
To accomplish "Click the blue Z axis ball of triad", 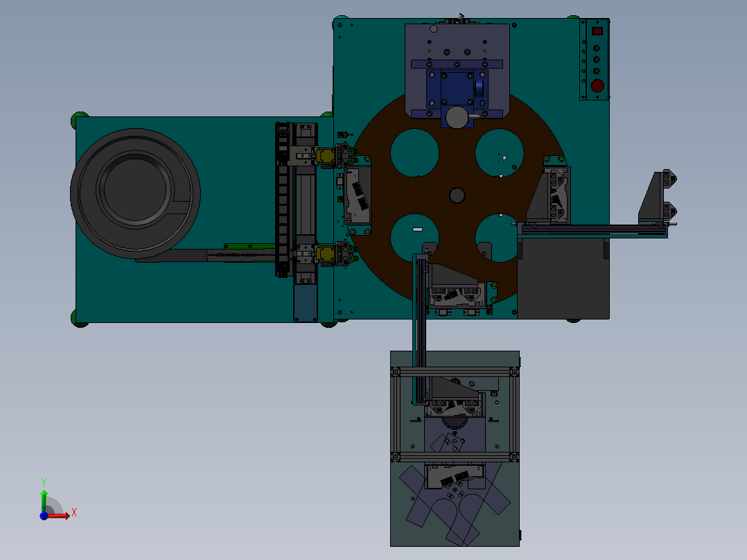I will pyautogui.click(x=44, y=516).
